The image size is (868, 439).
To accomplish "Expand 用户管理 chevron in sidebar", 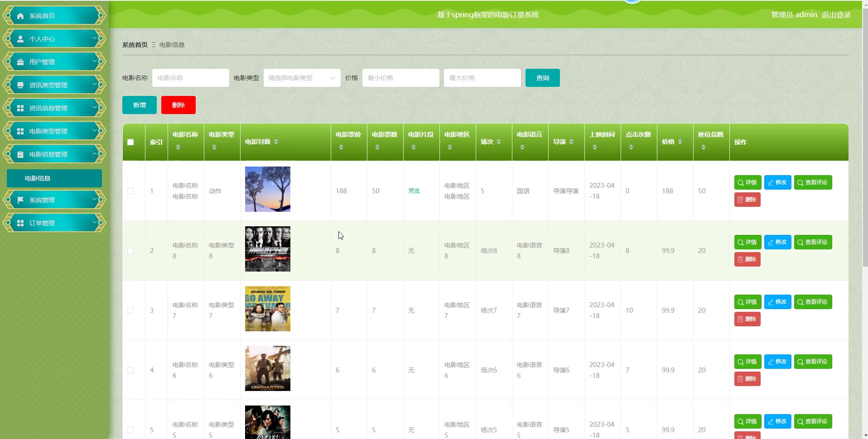I will (95, 62).
